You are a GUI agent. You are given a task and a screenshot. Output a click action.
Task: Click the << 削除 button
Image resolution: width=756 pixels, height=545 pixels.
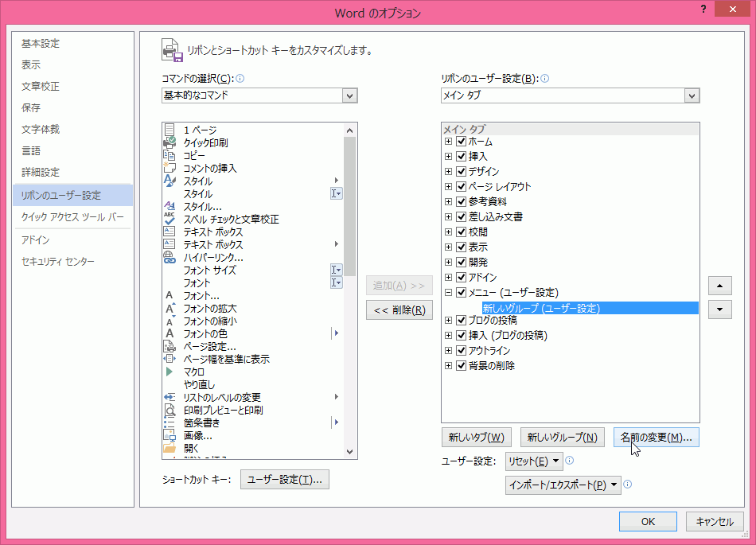399,309
